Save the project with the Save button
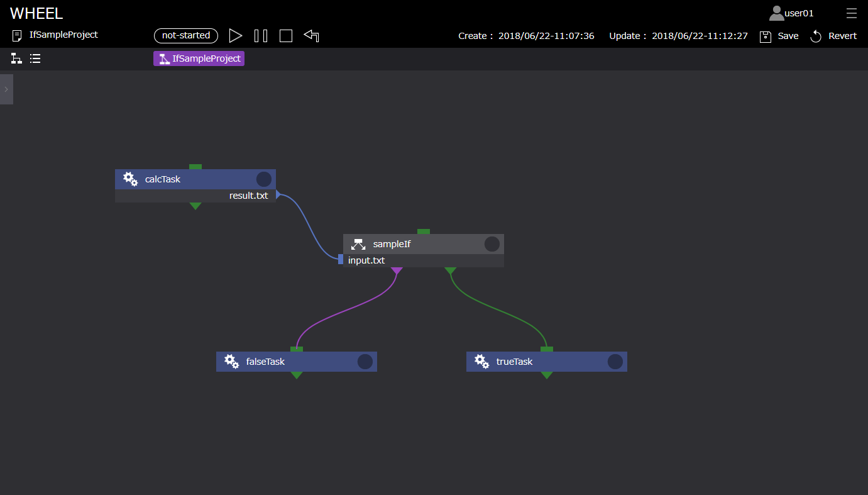Screen dimensions: 868x495 point(779,36)
